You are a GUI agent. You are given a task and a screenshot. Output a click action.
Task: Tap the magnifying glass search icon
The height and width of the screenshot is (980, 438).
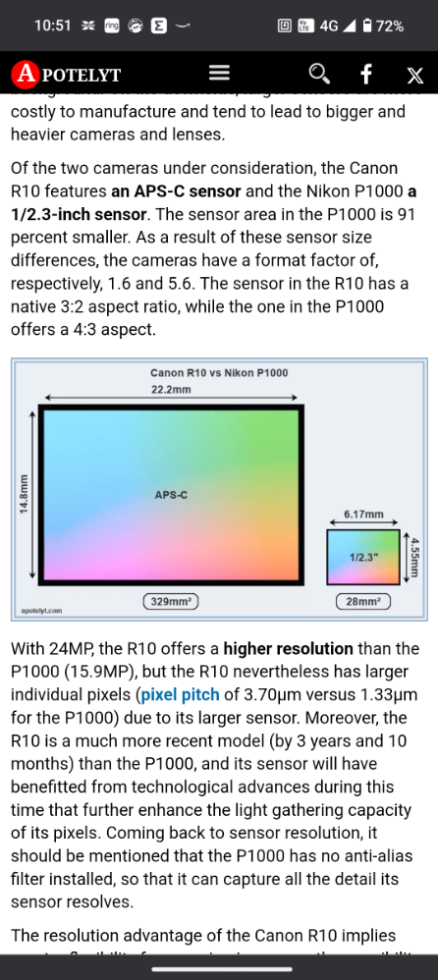click(x=319, y=74)
